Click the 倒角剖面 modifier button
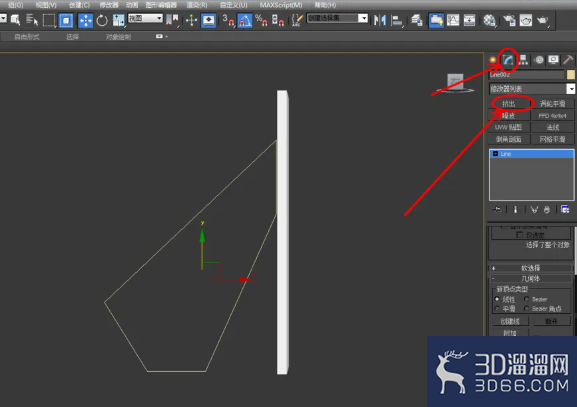 (x=509, y=139)
